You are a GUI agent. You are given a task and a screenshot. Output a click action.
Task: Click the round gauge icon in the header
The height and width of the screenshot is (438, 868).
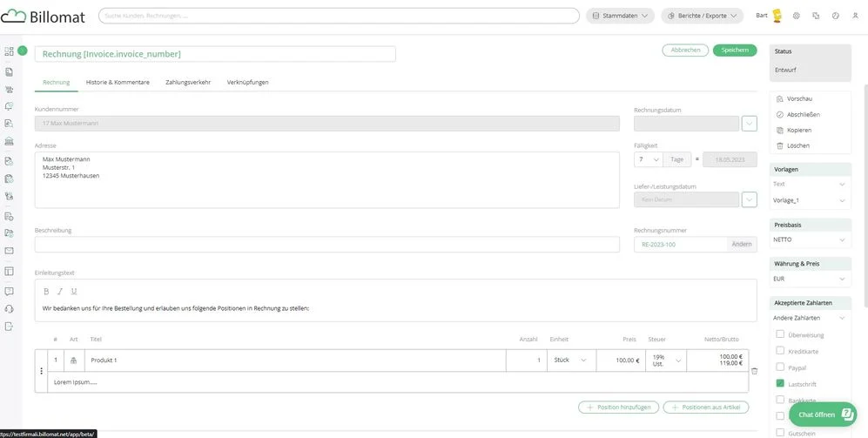(835, 16)
